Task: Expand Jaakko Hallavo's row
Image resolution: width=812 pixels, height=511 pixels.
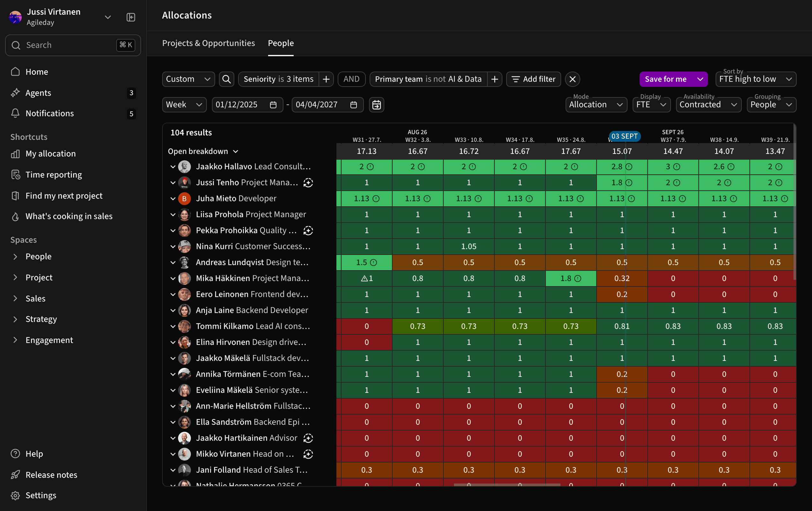Action: [x=173, y=167]
